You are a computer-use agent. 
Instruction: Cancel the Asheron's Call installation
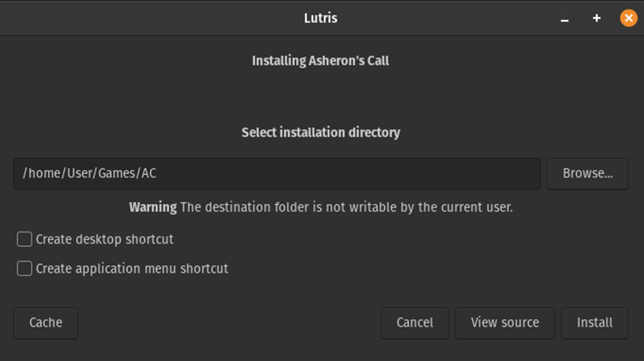[x=414, y=322]
